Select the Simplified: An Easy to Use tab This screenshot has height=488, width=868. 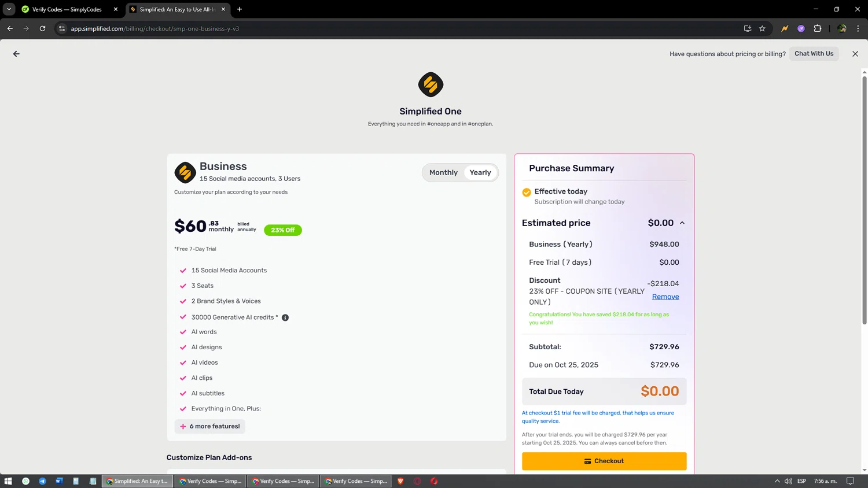tap(176, 9)
